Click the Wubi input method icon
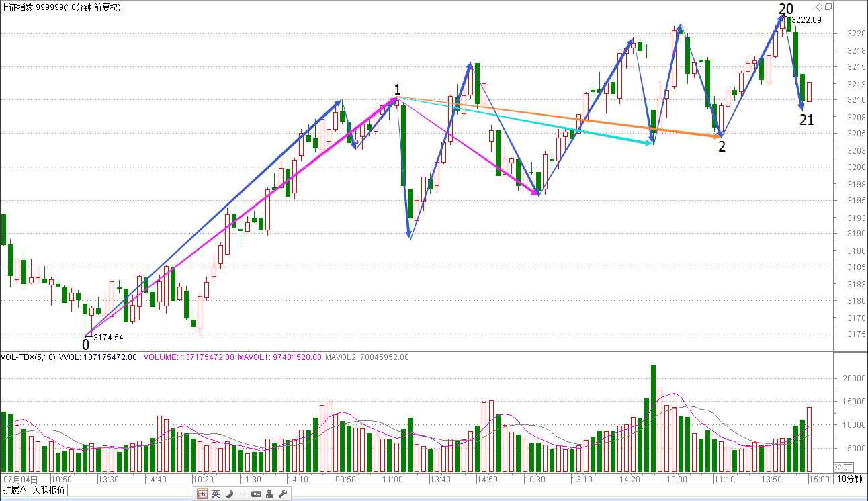The width and height of the screenshot is (868, 501). [202, 494]
